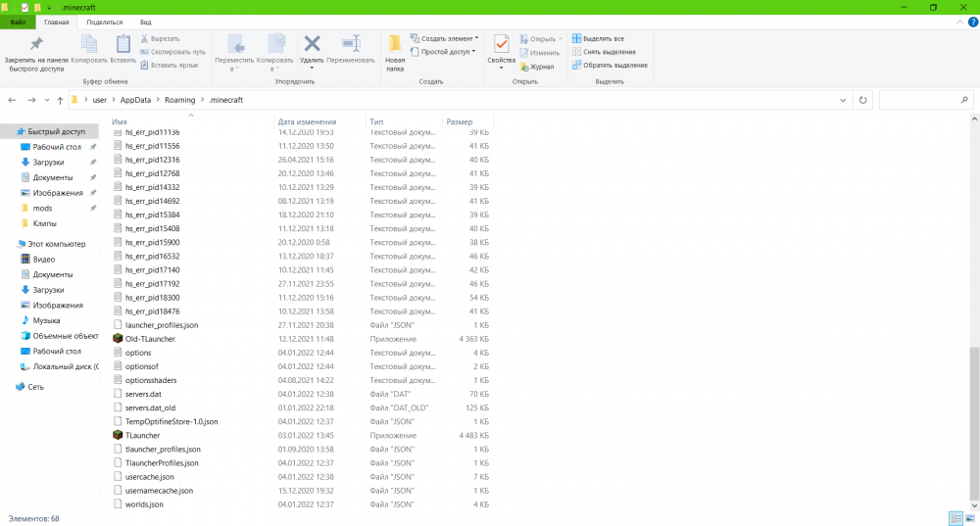980x526 pixels.
Task: Click the Help question mark icon
Action: (x=972, y=22)
